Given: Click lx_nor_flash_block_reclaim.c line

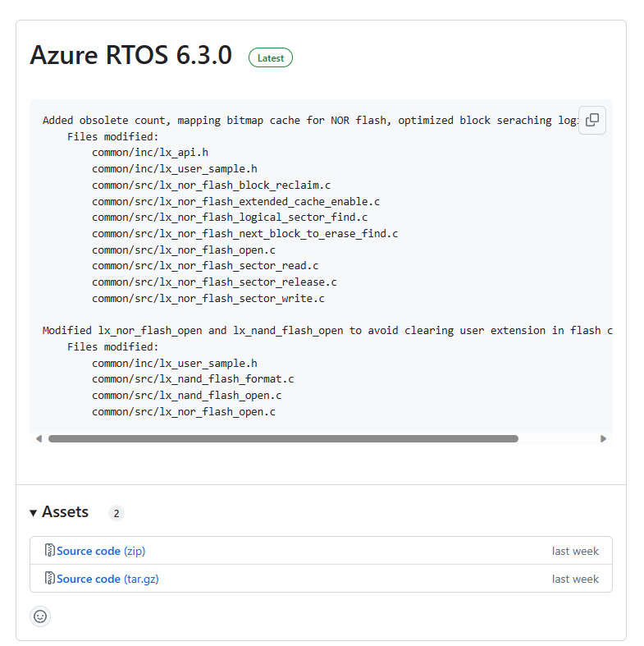Looking at the screenshot, I should click(211, 186).
